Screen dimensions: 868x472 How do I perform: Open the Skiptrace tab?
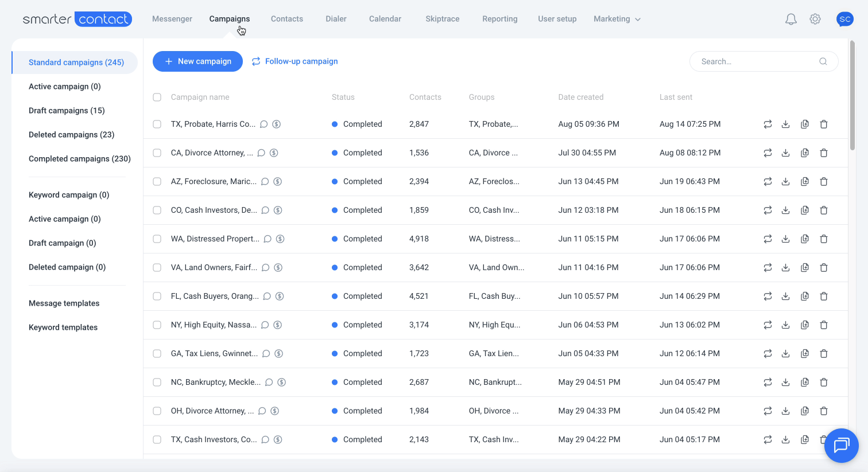point(443,19)
